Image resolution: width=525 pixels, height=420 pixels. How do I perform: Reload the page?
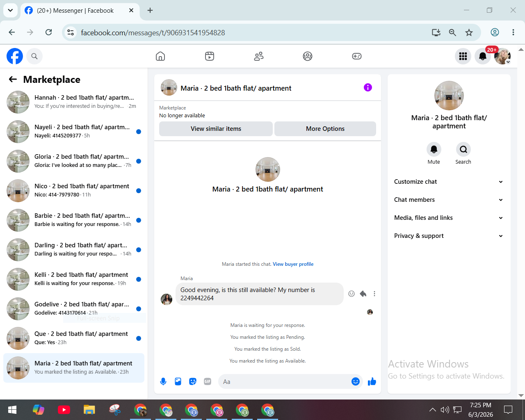(x=48, y=32)
